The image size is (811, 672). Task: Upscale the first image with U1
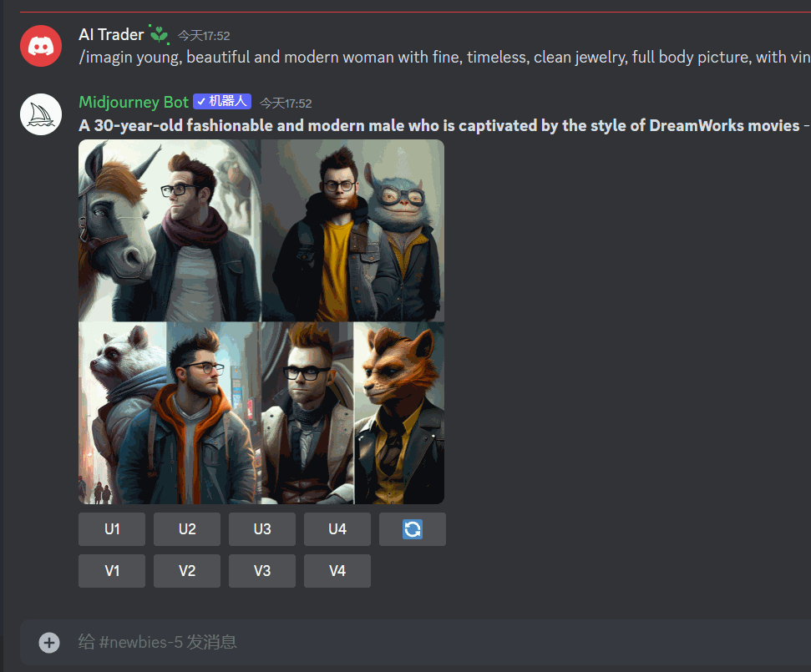pyautogui.click(x=112, y=529)
